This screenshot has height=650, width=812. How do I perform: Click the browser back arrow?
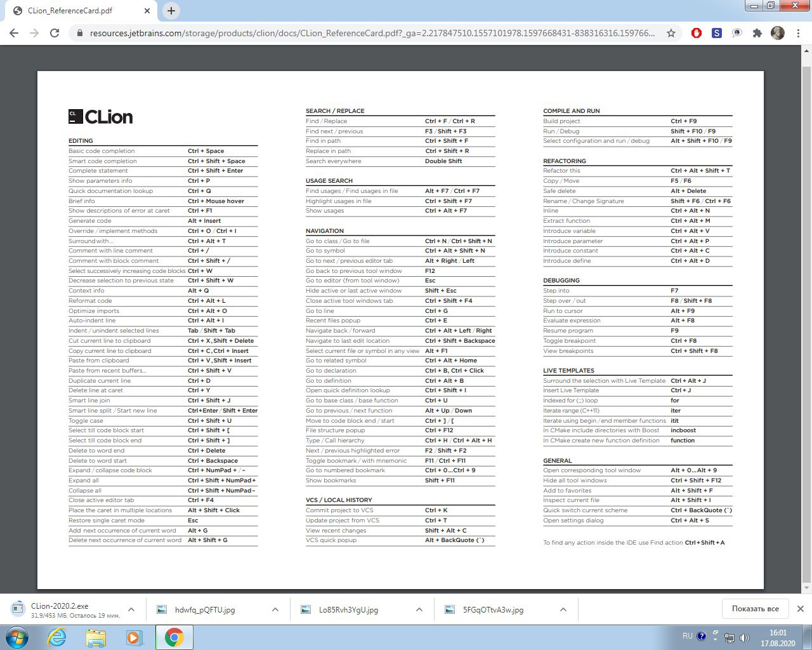coord(14,33)
